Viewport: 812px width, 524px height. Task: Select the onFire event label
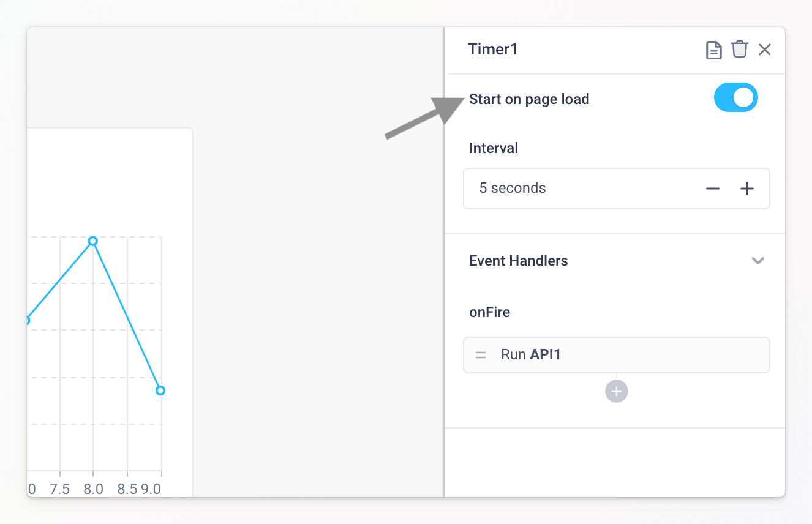[x=489, y=312]
